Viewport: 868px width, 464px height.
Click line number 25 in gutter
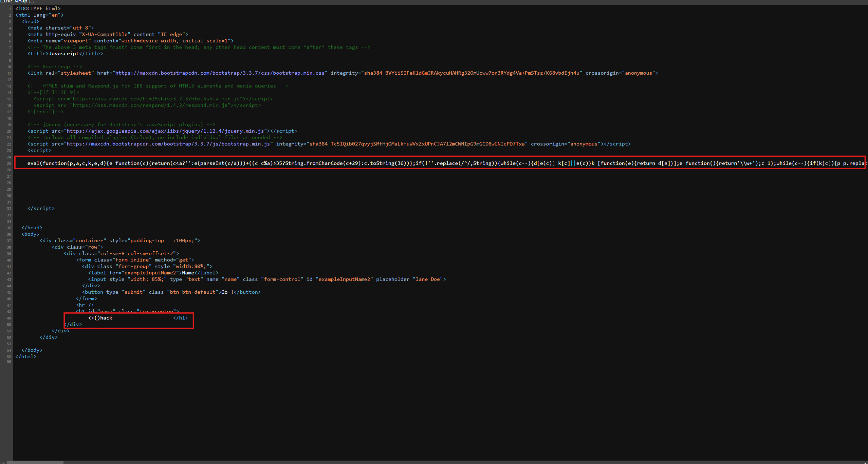[9, 163]
